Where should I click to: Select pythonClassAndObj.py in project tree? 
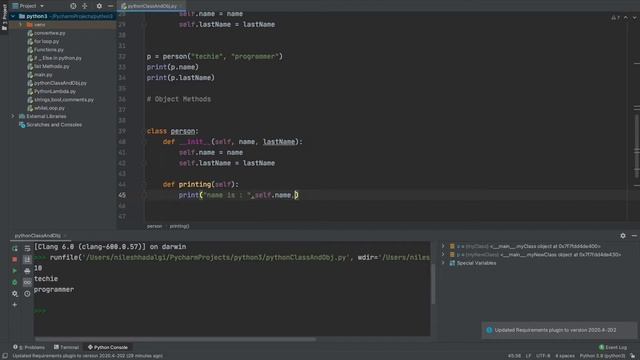coord(60,83)
